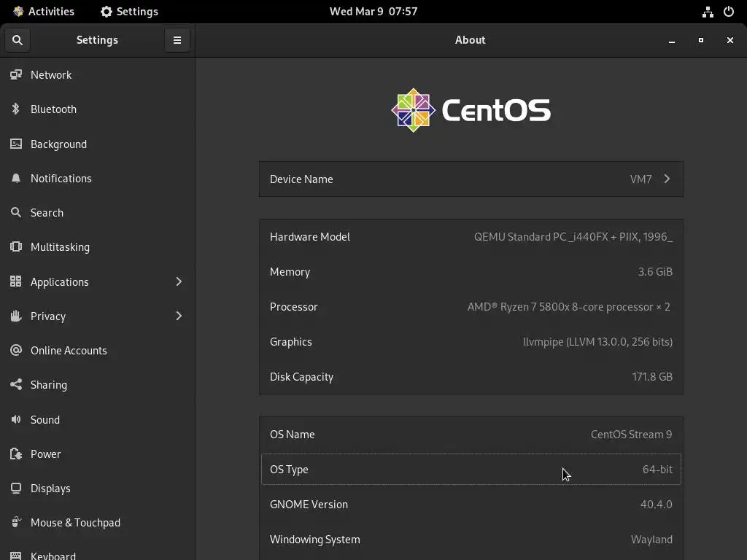Click the Sound speaker icon

pyautogui.click(x=16, y=419)
